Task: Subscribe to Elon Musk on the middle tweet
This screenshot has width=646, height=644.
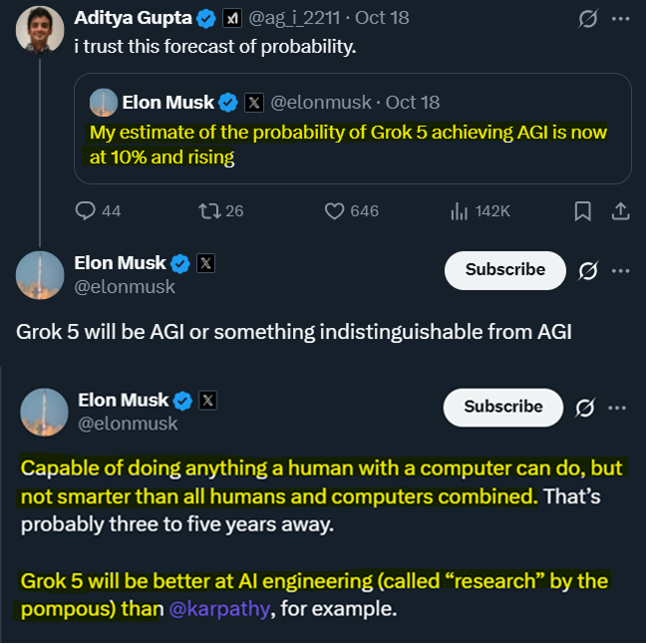Action: (505, 270)
